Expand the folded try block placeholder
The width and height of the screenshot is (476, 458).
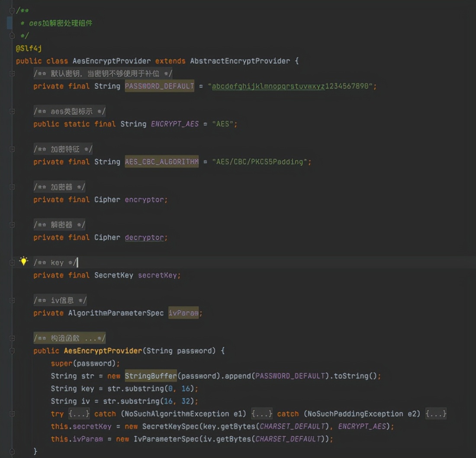pyautogui.click(x=79, y=414)
